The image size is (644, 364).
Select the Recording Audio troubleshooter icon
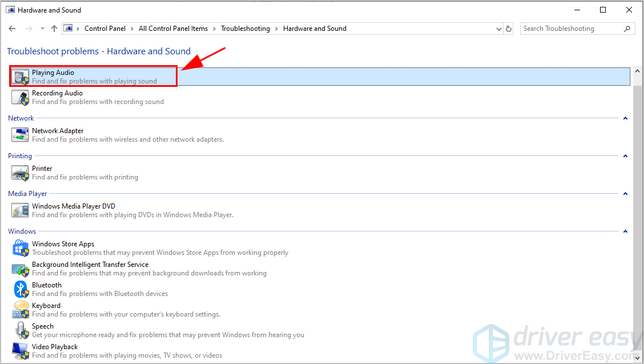[x=21, y=97]
